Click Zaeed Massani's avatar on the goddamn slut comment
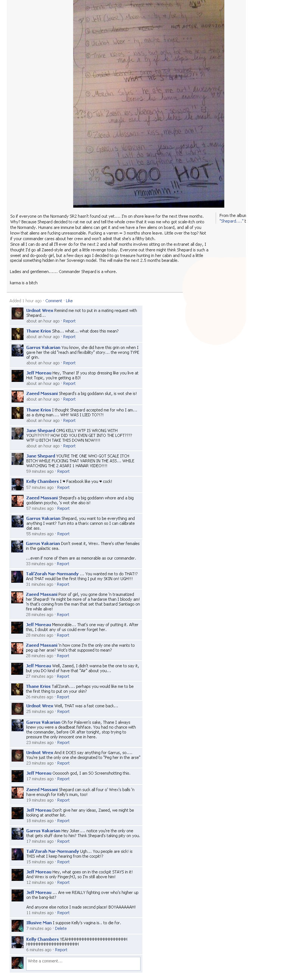 point(18,396)
